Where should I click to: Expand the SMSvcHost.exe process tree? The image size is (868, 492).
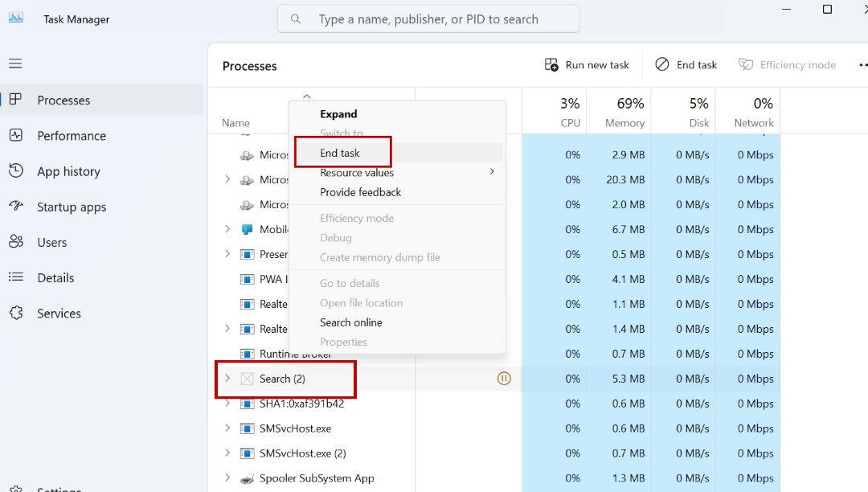tap(227, 428)
